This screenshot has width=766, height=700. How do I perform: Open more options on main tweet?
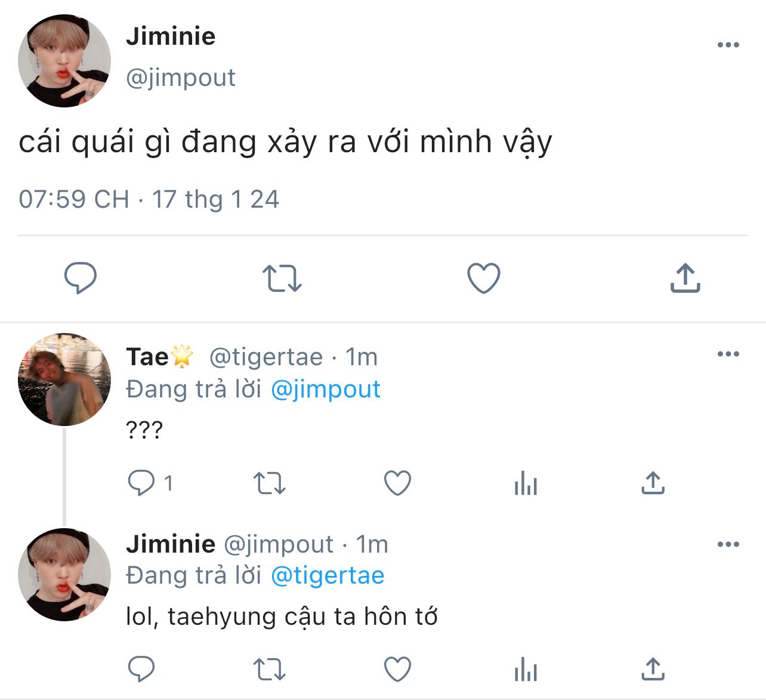(728, 45)
